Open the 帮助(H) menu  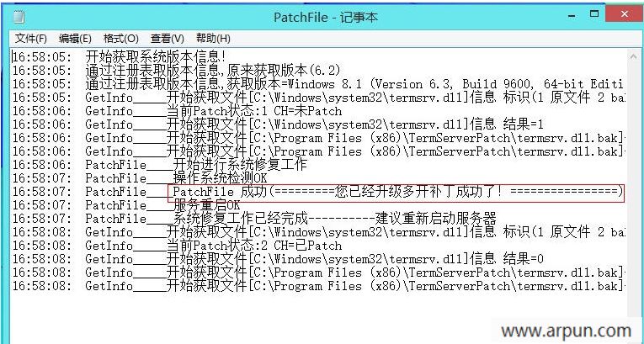213,39
